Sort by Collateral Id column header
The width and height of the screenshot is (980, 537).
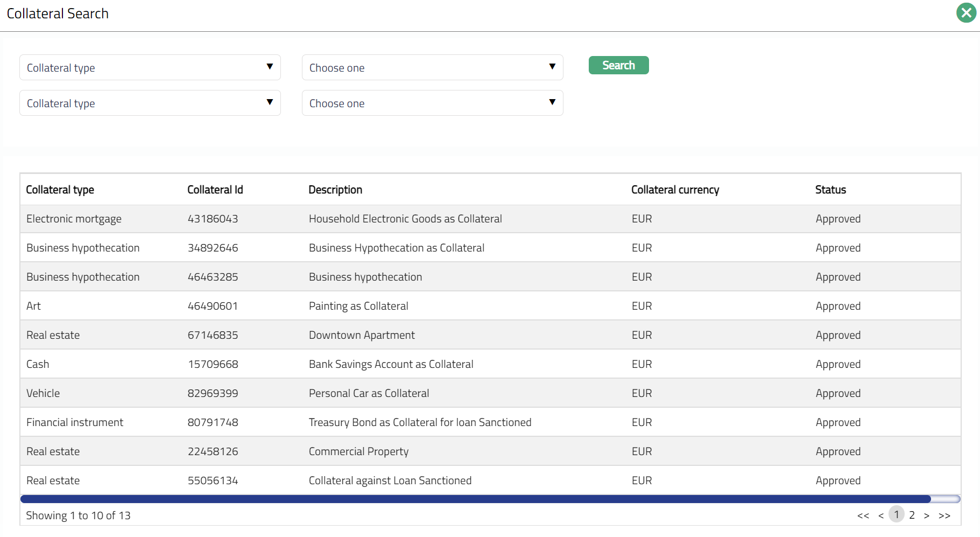215,190
